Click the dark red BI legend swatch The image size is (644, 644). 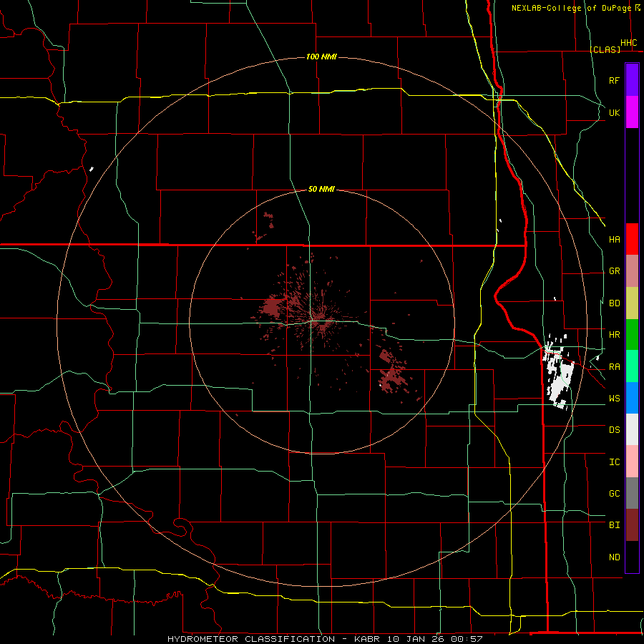[x=632, y=525]
